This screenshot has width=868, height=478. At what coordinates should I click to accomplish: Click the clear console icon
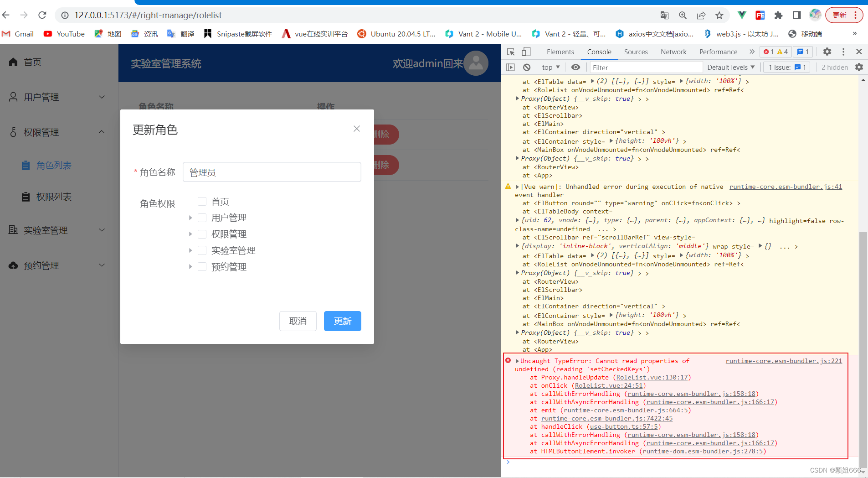[527, 67]
